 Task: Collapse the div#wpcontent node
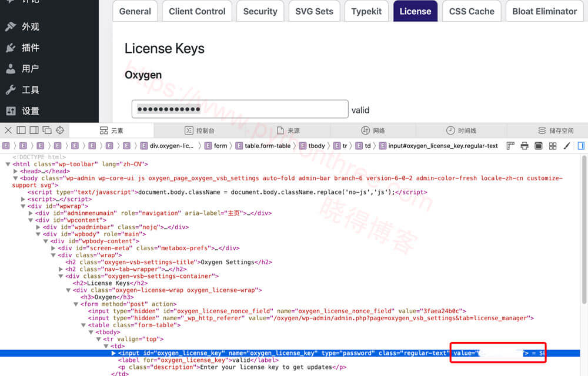(x=31, y=220)
